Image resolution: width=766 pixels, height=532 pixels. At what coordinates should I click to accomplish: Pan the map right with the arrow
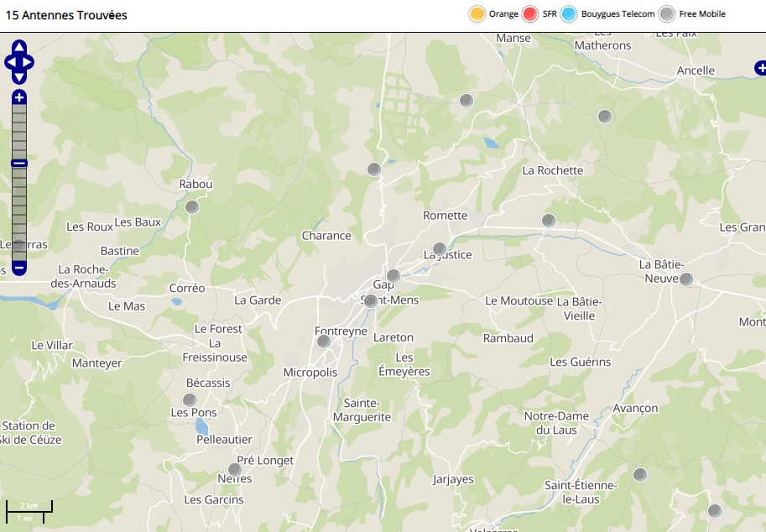tap(29, 62)
